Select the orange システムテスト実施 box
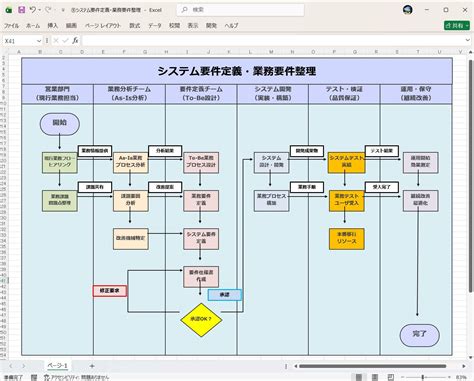 [346, 162]
